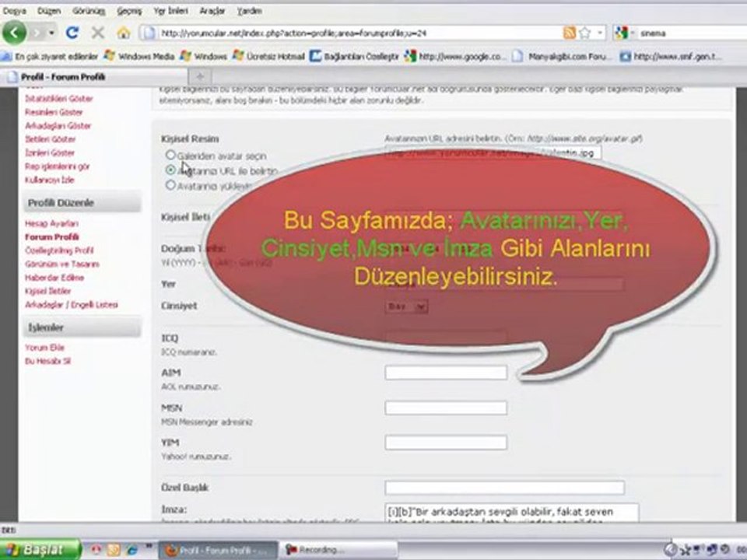
Task: Open the home page via house icon
Action: (x=124, y=33)
